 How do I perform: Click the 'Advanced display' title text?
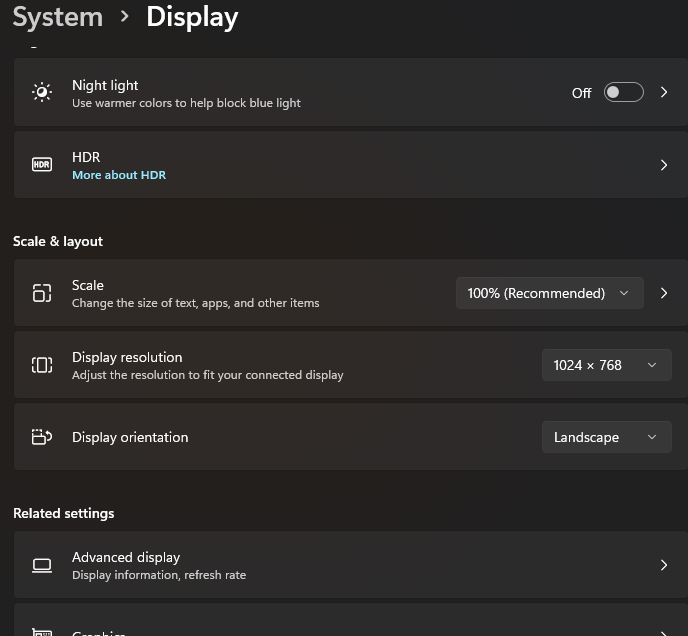tap(126, 557)
